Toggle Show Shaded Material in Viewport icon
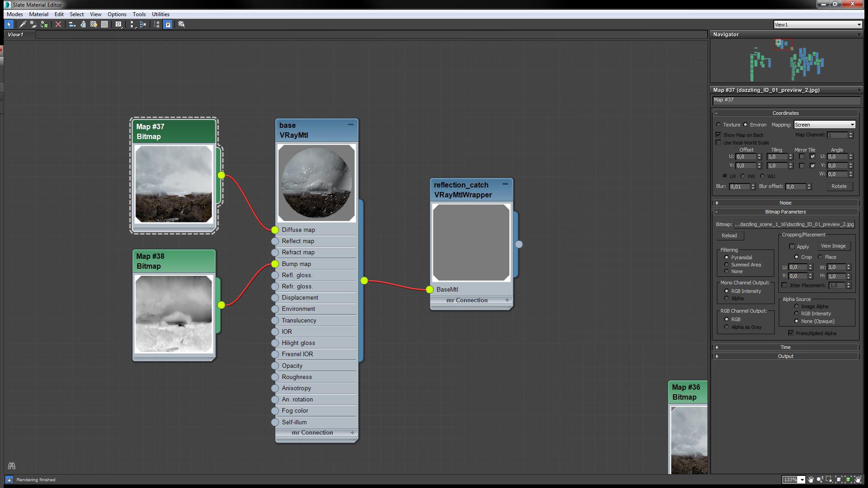 pyautogui.click(x=94, y=24)
